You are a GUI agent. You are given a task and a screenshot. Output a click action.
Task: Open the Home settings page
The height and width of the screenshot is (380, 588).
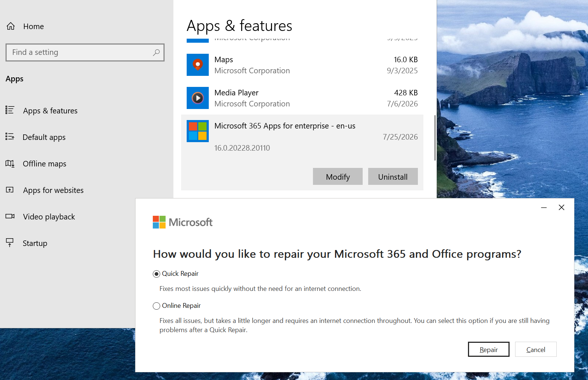(34, 27)
